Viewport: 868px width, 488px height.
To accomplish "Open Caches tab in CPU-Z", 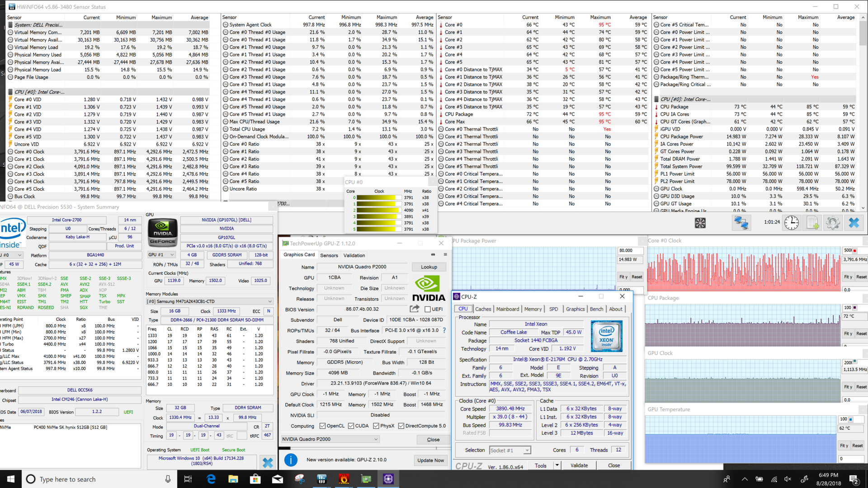I will (x=483, y=309).
